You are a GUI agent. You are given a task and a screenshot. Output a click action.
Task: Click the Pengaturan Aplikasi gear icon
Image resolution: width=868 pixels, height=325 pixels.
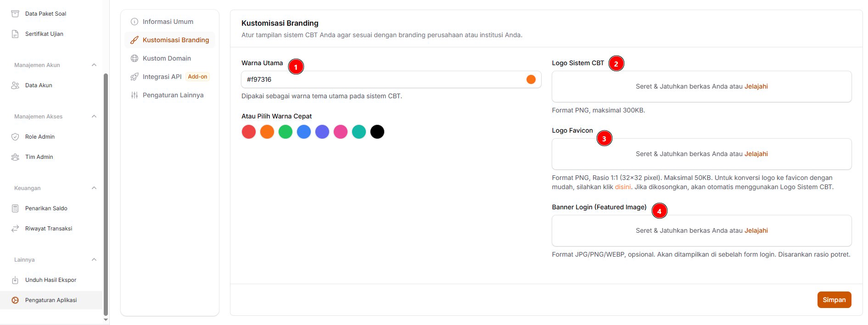point(15,300)
